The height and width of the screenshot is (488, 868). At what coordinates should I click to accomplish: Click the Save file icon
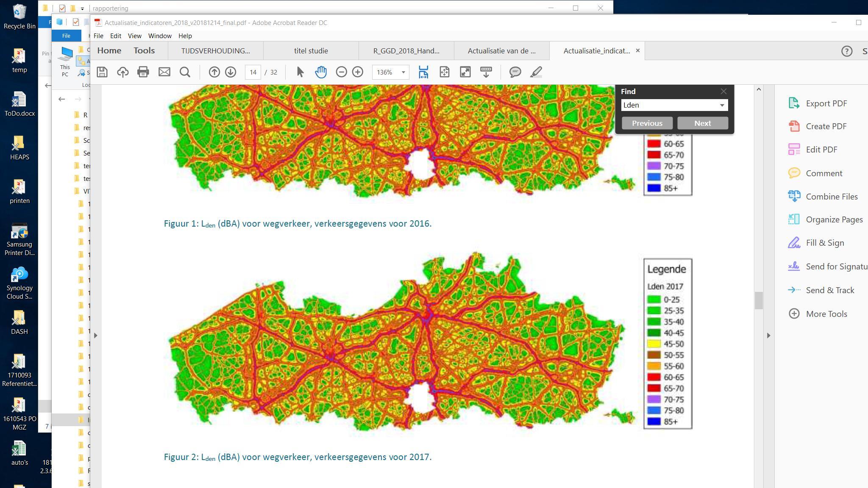tap(102, 72)
